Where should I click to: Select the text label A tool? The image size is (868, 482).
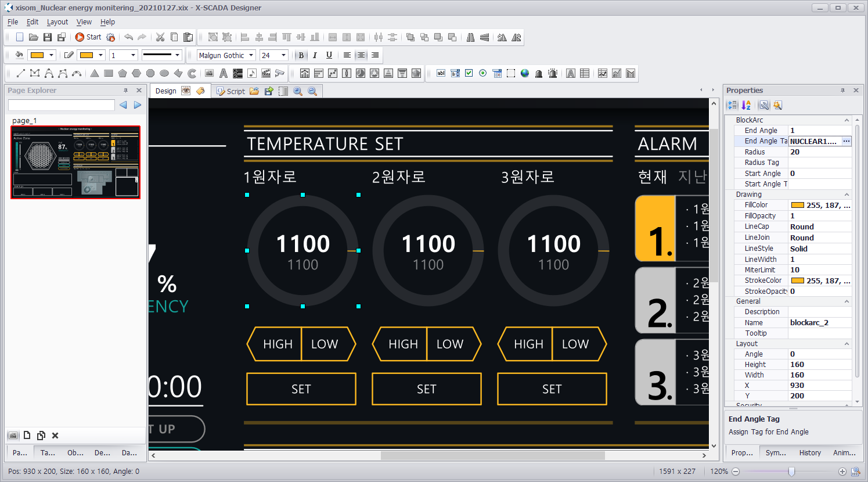[224, 73]
